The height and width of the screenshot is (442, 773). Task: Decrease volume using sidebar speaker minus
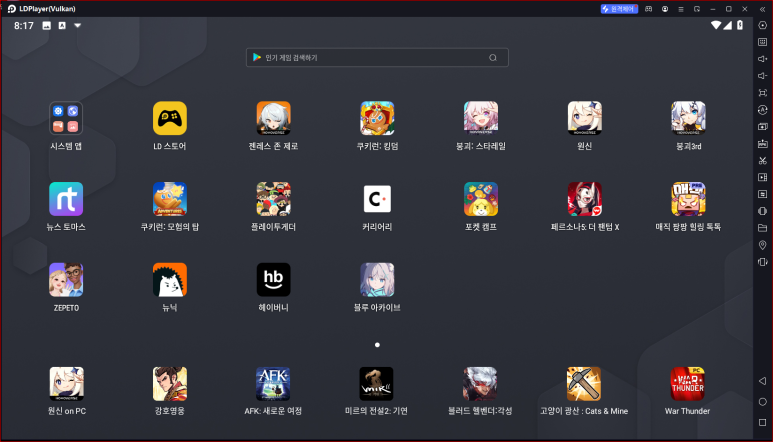point(763,75)
